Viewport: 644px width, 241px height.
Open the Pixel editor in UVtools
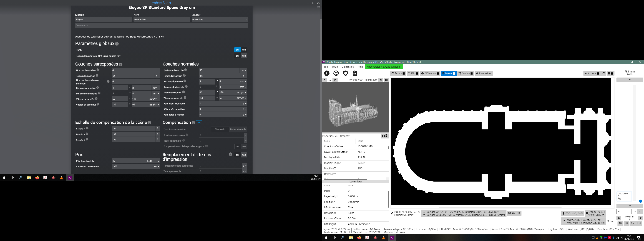point(484,74)
